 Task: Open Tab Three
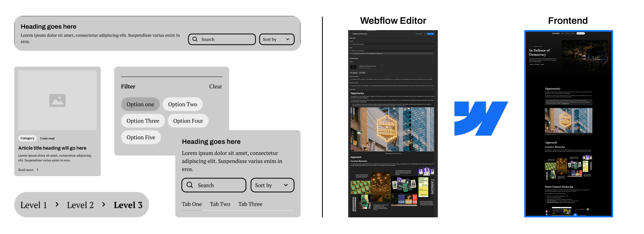(x=250, y=204)
